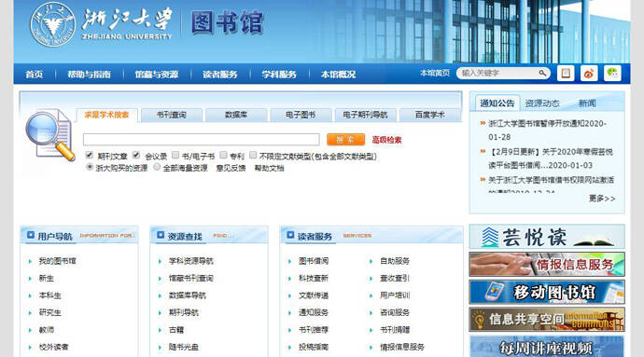Open the Weibo icon in navigation bar

coord(589,74)
